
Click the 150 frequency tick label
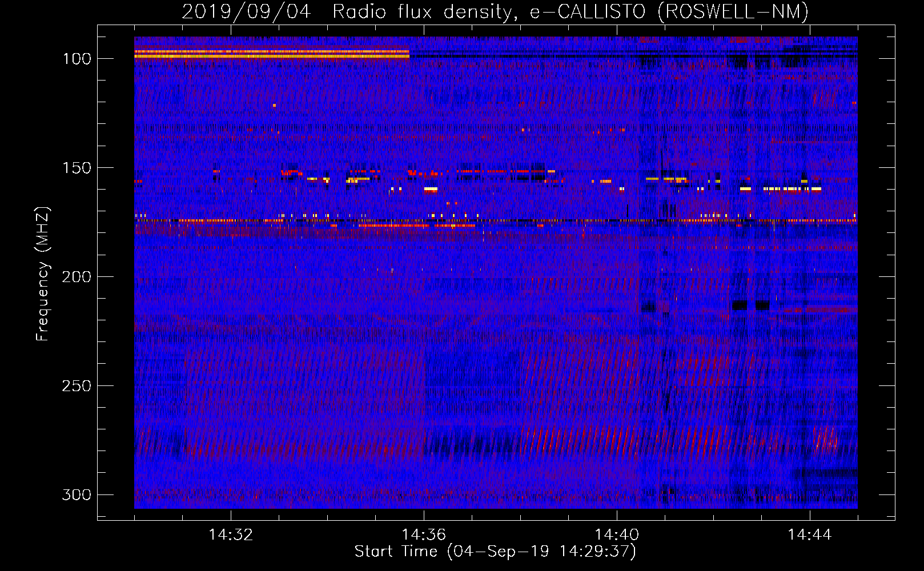tap(77, 168)
